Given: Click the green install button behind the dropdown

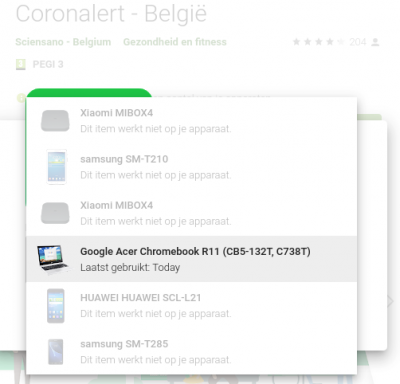Looking at the screenshot, I should [x=89, y=93].
